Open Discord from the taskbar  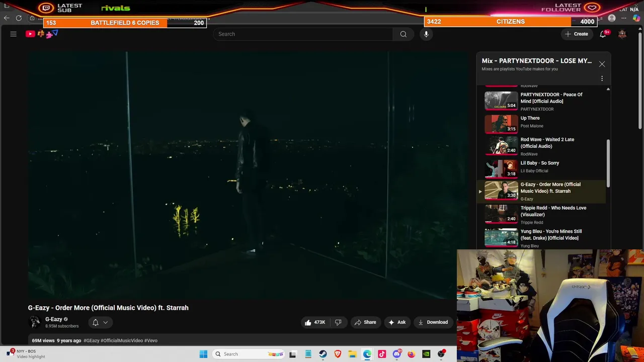(396, 354)
